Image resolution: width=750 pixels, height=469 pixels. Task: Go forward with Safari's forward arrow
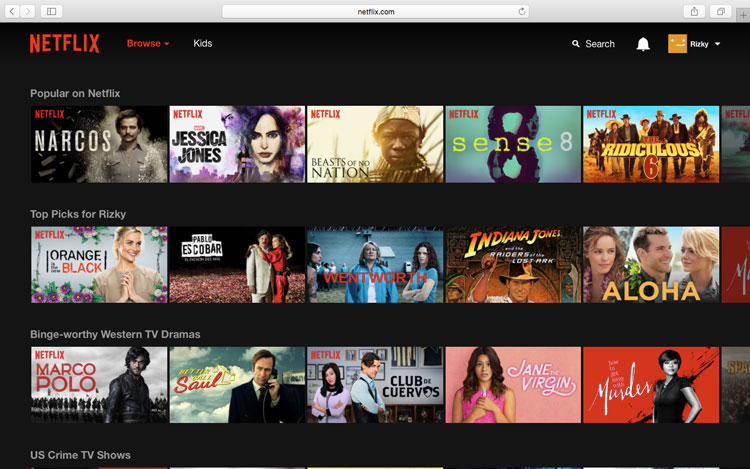tap(28, 11)
